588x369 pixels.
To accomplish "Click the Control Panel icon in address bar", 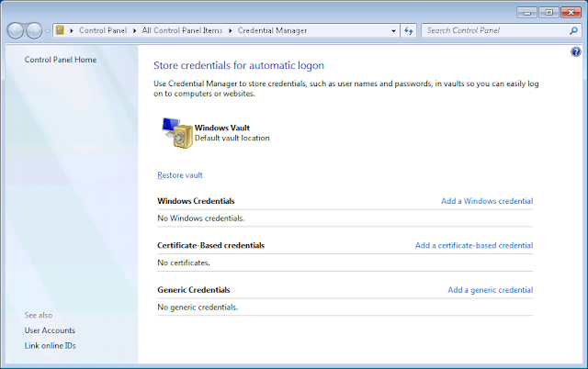I will point(60,30).
